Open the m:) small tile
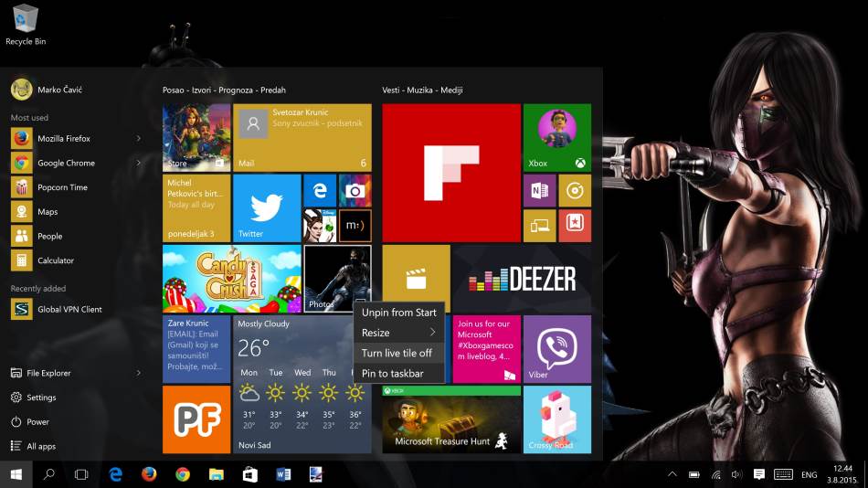The height and width of the screenshot is (488, 868). tap(355, 226)
